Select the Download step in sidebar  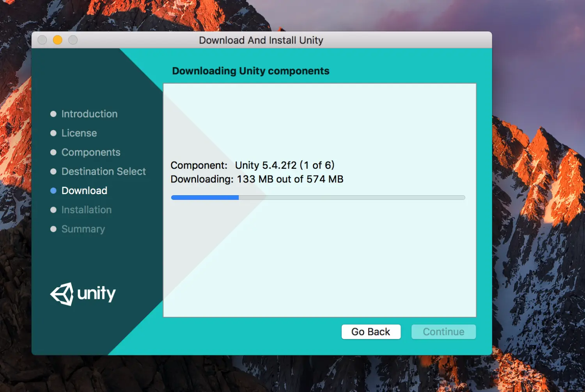click(79, 190)
